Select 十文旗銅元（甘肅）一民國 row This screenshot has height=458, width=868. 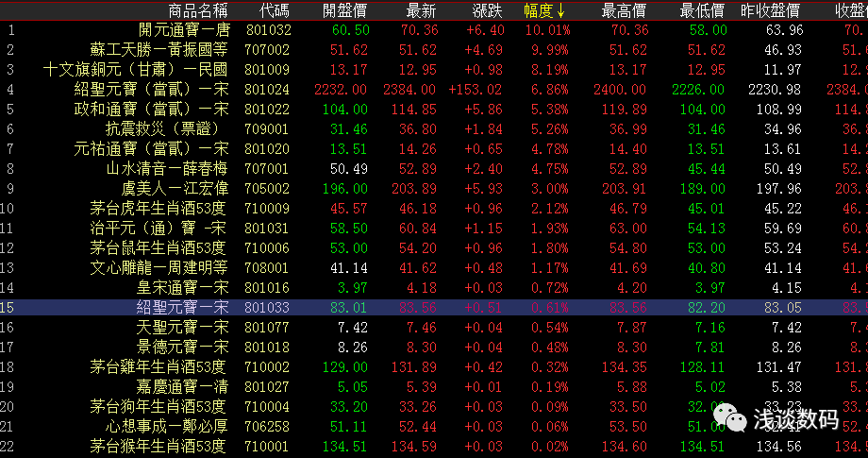(x=434, y=70)
